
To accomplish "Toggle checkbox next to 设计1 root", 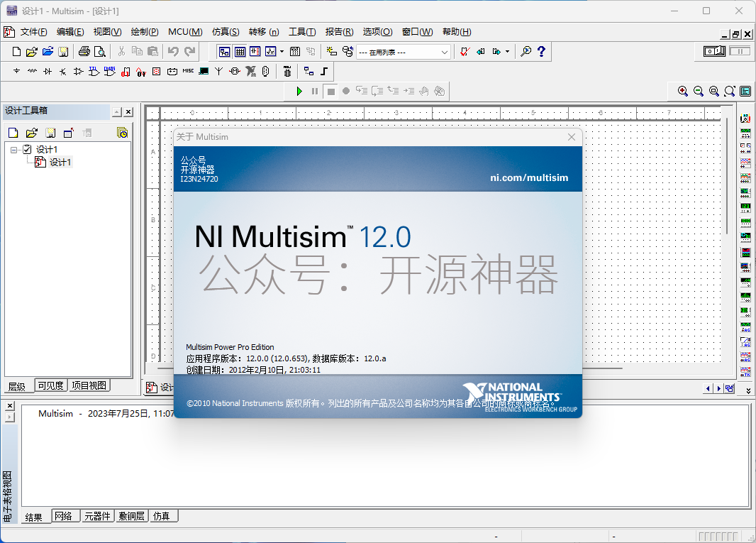I will pos(28,149).
